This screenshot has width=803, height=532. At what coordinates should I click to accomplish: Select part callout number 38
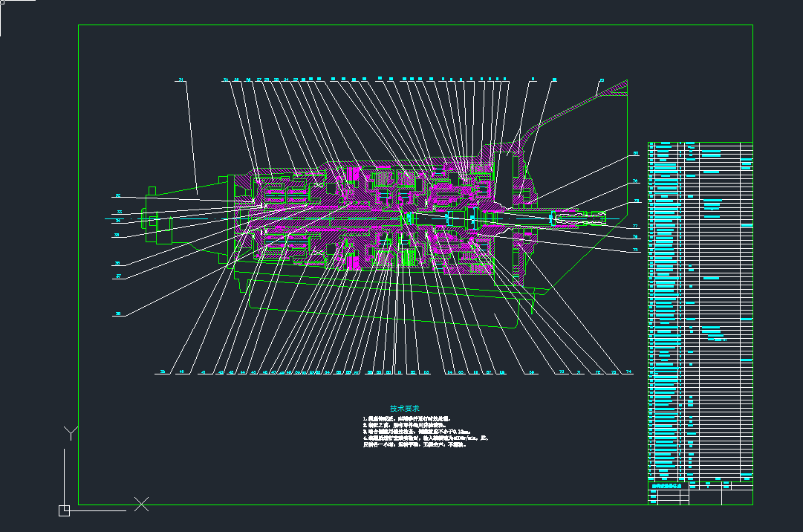tap(117, 314)
